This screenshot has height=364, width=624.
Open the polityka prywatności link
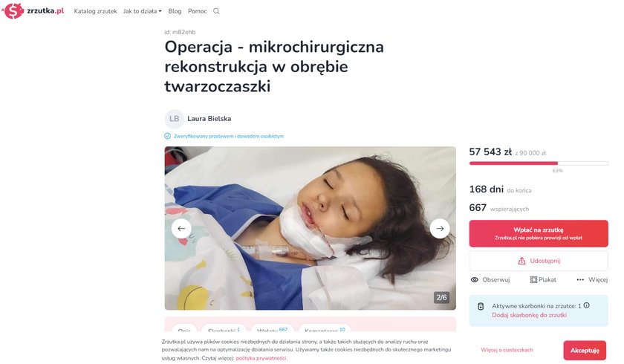click(261, 358)
